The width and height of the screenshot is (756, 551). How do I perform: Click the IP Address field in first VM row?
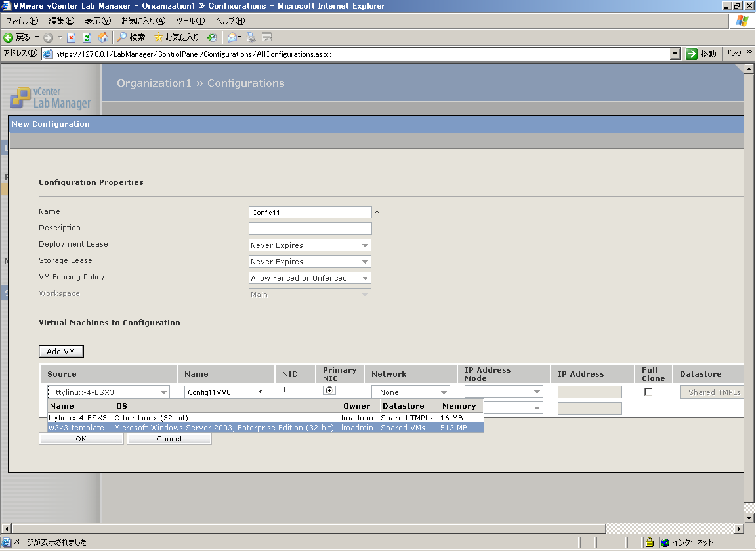click(590, 392)
